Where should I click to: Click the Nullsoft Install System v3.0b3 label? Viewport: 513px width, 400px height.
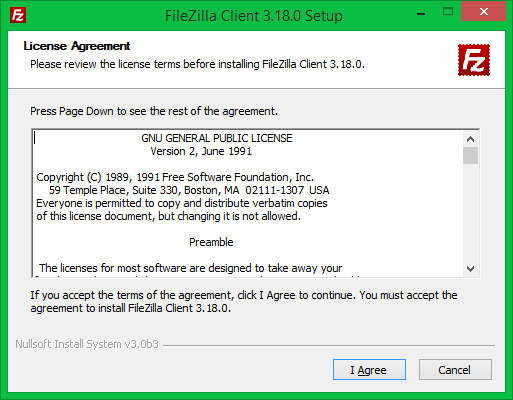[x=87, y=344]
